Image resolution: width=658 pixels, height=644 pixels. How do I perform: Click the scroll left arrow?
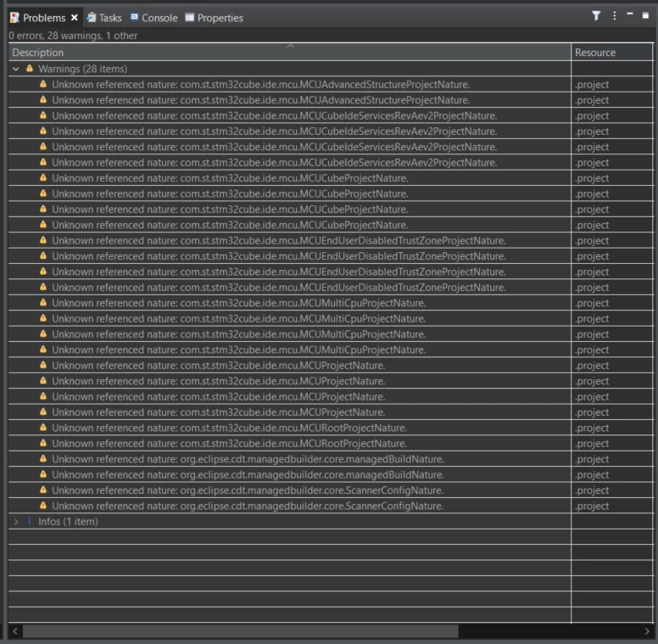(15, 631)
